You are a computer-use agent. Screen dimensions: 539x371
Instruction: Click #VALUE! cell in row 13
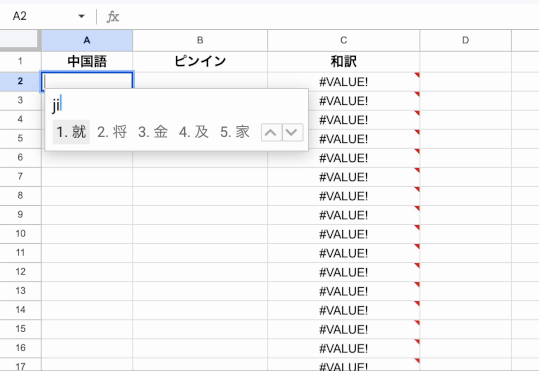343,291
